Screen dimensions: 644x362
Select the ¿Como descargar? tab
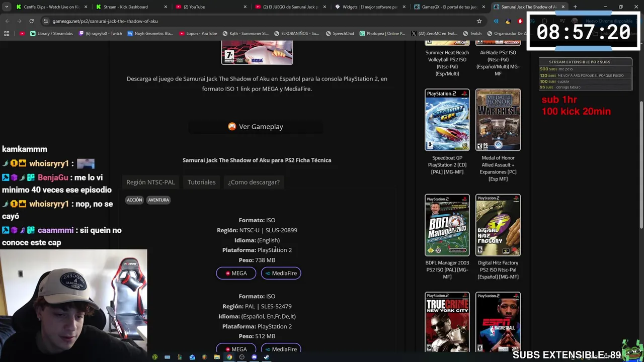coord(254,182)
